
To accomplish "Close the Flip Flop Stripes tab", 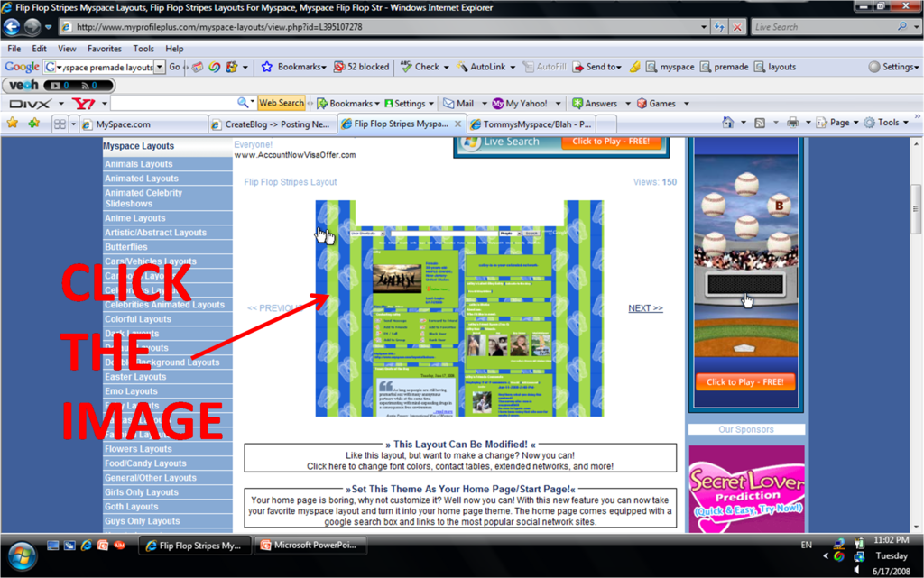I will (457, 124).
